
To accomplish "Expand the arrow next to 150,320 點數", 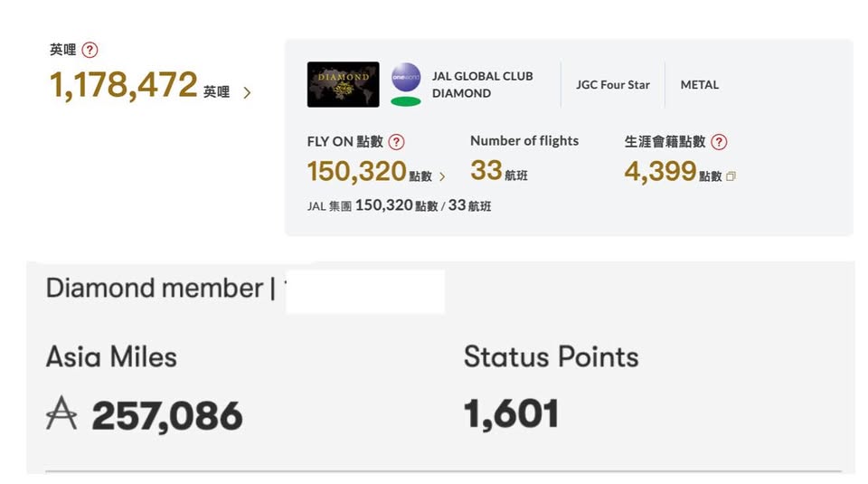I will [442, 176].
